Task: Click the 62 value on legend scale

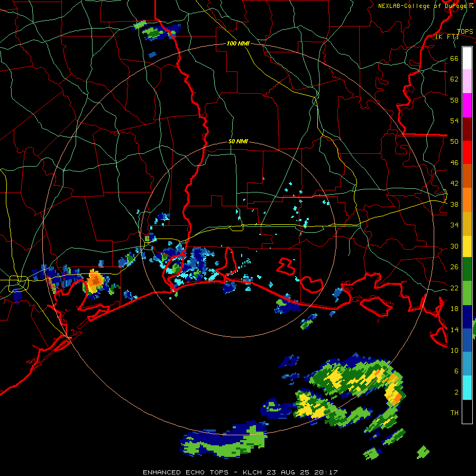Action: pyautogui.click(x=454, y=79)
